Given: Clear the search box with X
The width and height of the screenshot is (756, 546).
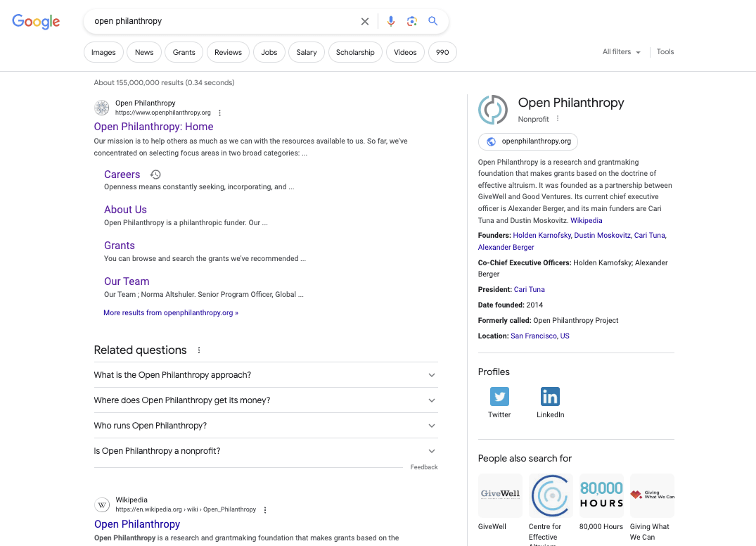Looking at the screenshot, I should click(x=365, y=21).
